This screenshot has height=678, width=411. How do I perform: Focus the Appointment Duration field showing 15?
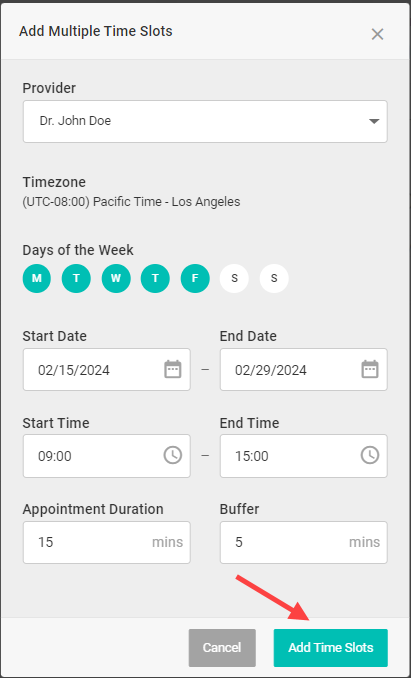[107, 542]
